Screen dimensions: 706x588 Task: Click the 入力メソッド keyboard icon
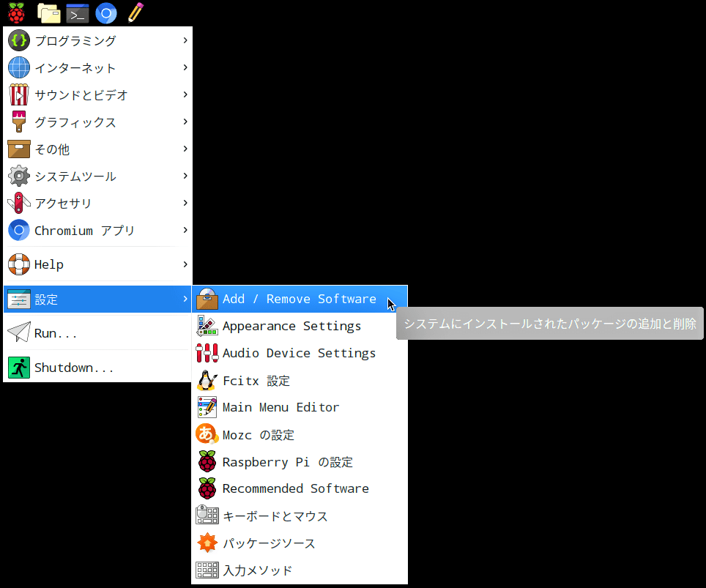point(207,570)
